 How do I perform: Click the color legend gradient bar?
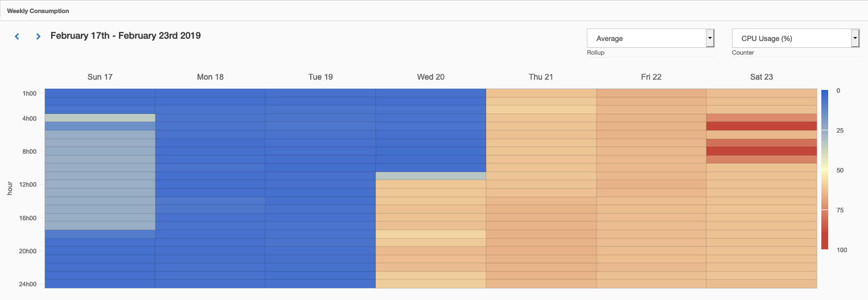825,170
